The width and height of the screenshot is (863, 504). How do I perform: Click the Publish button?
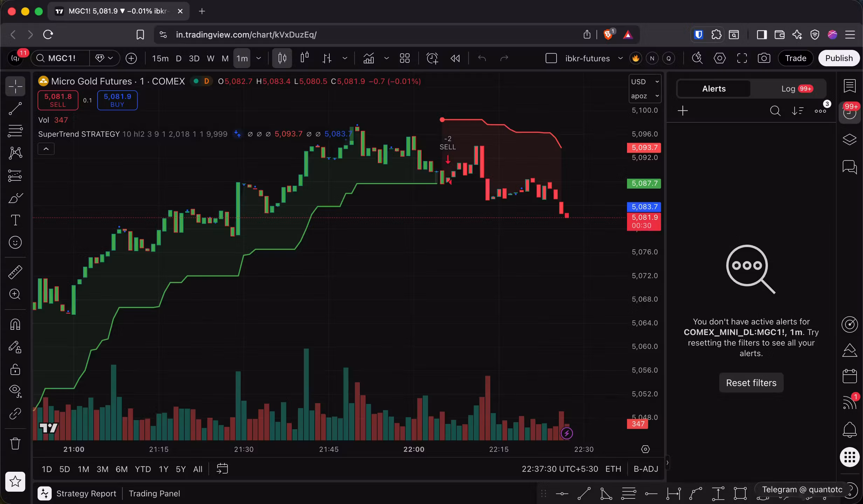coord(838,58)
